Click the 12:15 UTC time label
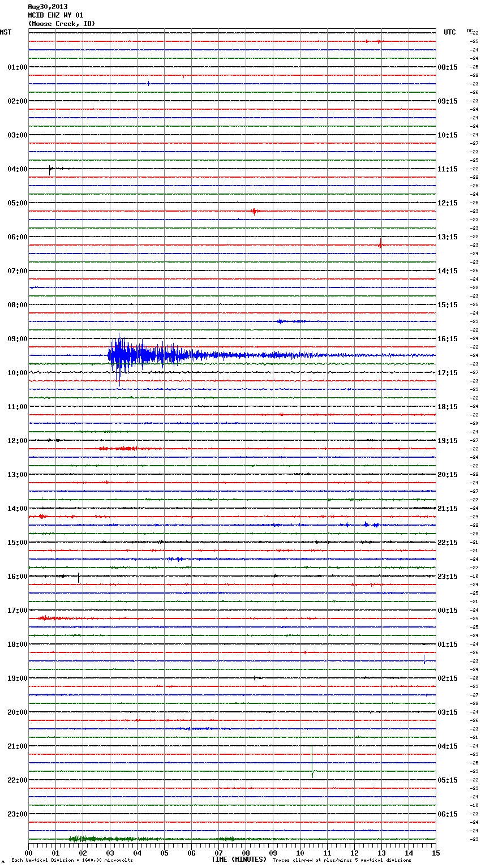 (x=448, y=203)
